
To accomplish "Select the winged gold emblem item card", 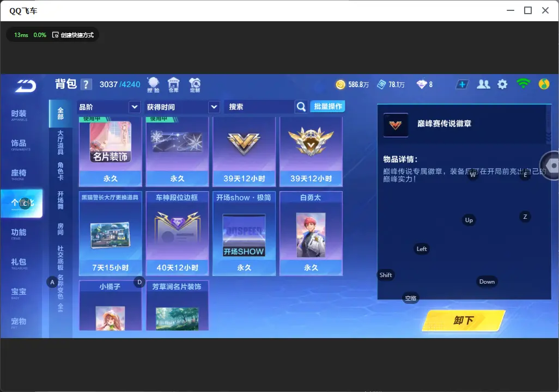I will point(311,151).
